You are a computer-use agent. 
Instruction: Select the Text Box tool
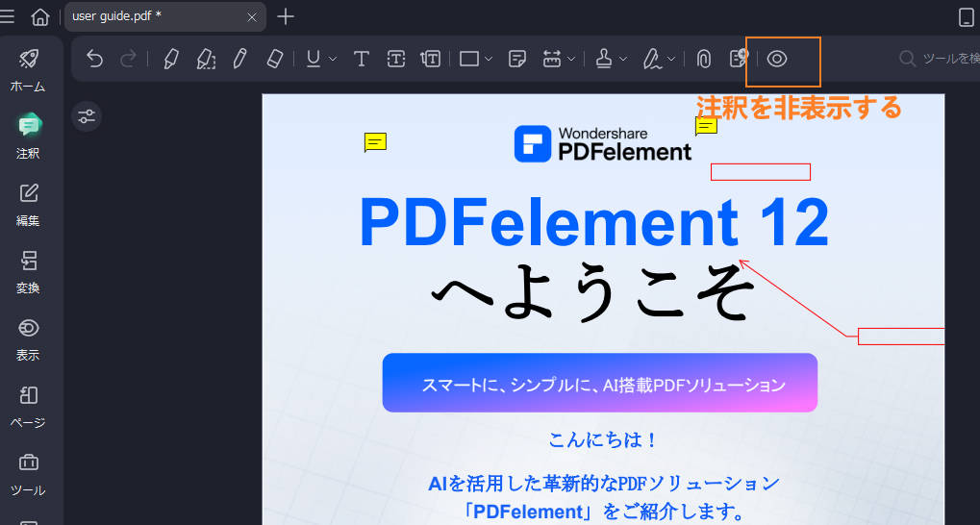395,59
